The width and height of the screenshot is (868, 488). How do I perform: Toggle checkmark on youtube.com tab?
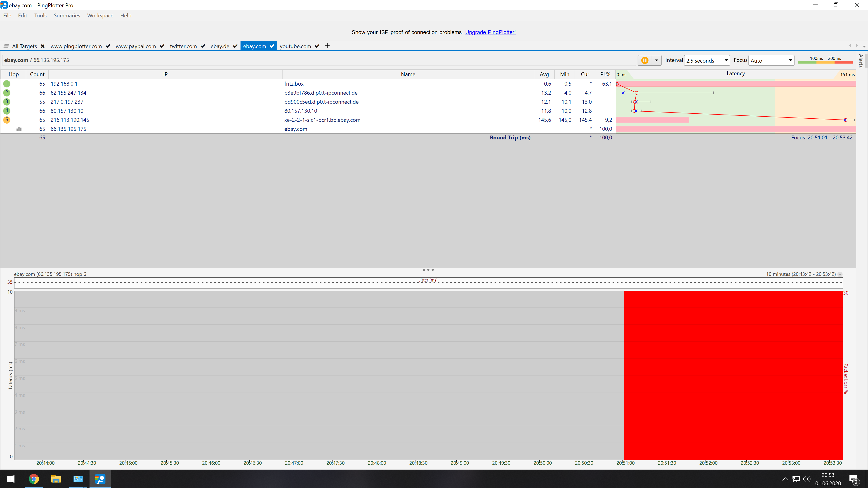317,46
